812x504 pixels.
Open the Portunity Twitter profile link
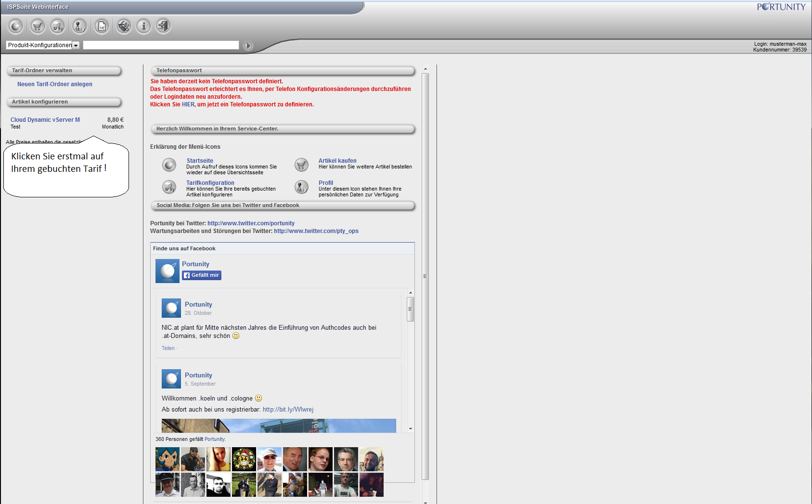pos(251,223)
